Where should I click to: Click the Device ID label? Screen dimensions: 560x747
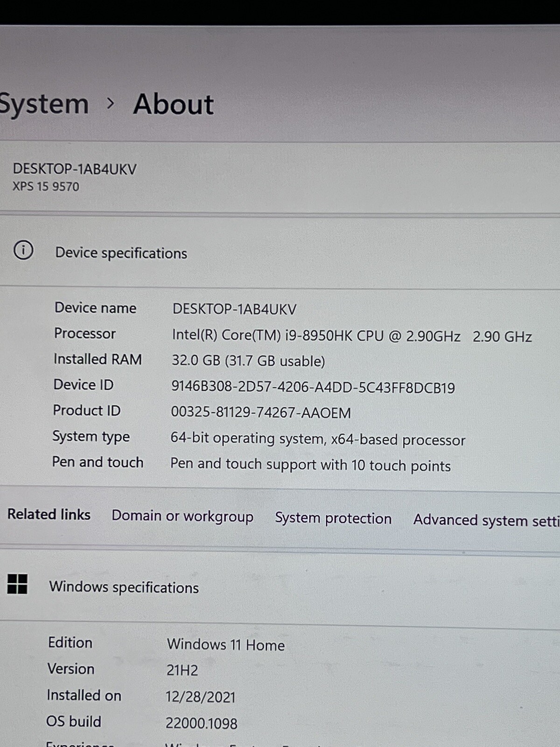tap(84, 385)
